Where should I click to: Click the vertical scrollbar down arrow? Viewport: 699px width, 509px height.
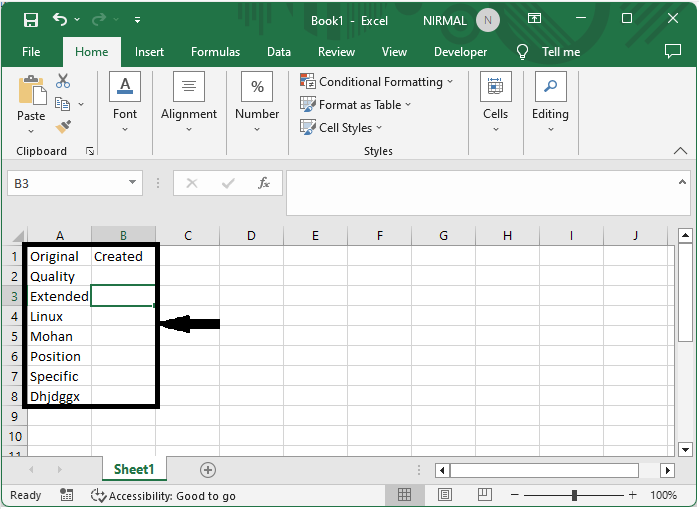[685, 449]
